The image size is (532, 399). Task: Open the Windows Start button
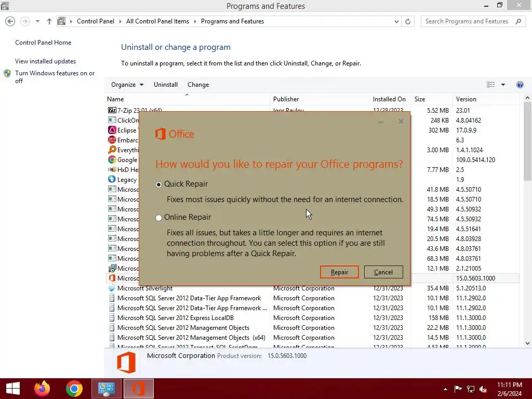[13, 389]
